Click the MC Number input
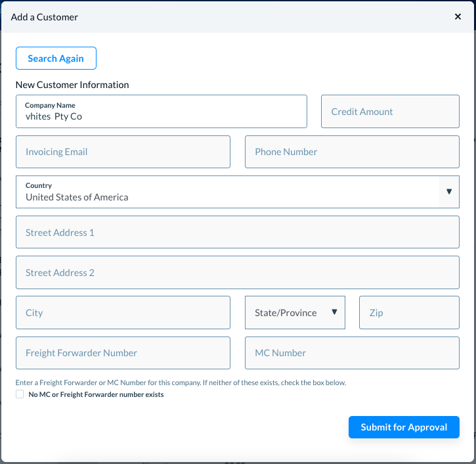Screen dimensions: 476x464 pyautogui.click(x=352, y=353)
